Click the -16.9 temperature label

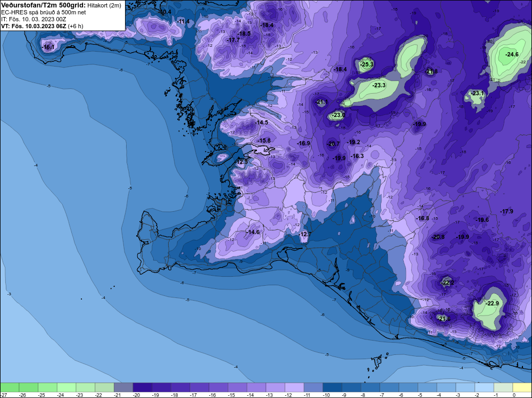click(x=303, y=143)
